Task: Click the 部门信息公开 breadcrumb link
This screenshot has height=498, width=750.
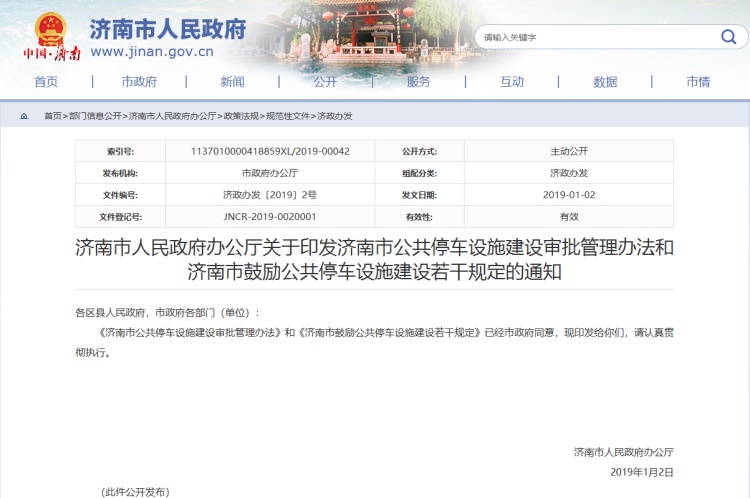Action: point(95,116)
